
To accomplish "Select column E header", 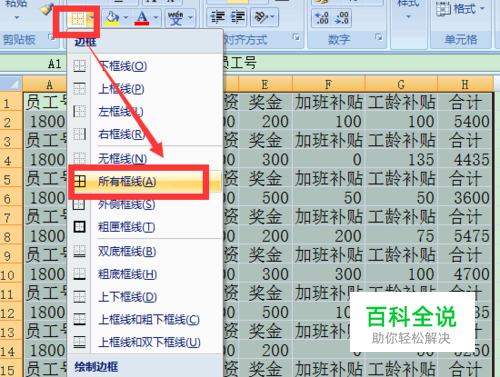I will coord(265,84).
